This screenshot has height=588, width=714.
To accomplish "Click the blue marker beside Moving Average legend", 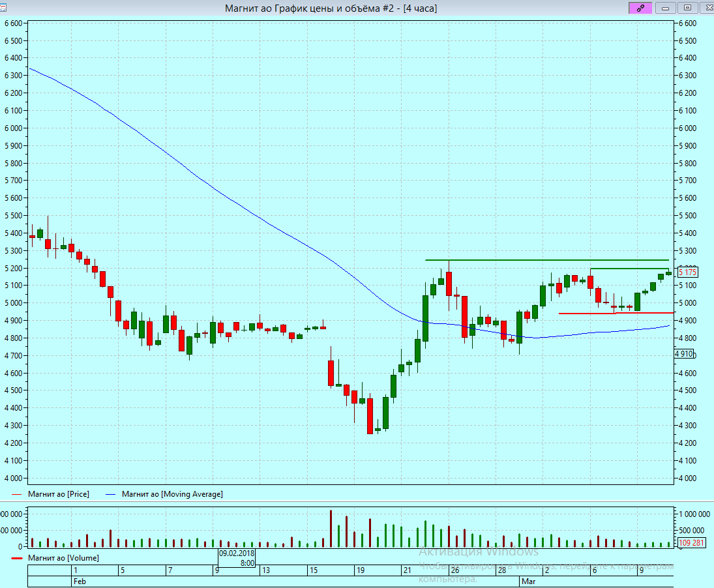I will point(111,494).
